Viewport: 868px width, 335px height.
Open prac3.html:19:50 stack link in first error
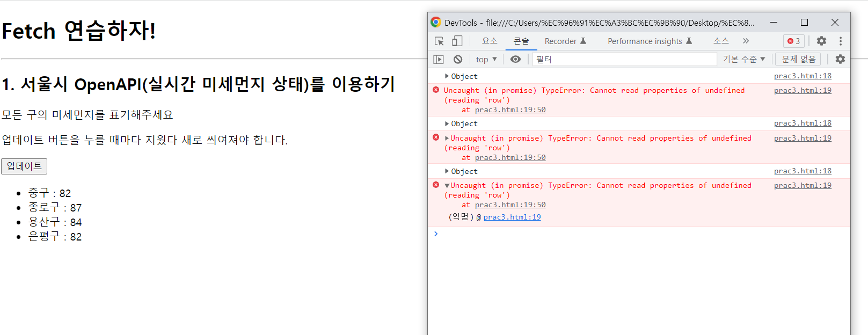(x=510, y=110)
